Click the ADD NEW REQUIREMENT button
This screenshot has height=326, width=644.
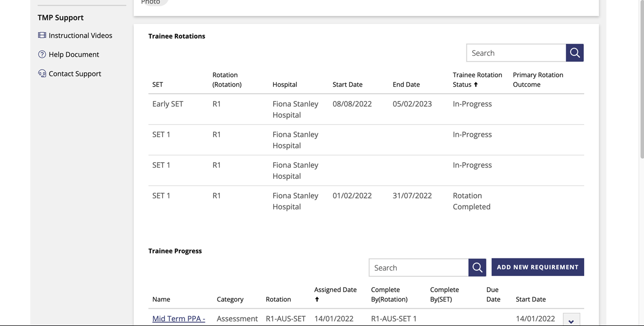538,266
